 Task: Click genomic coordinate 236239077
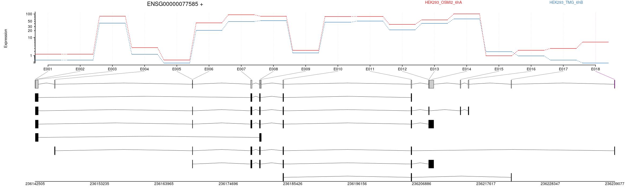coord(615,184)
